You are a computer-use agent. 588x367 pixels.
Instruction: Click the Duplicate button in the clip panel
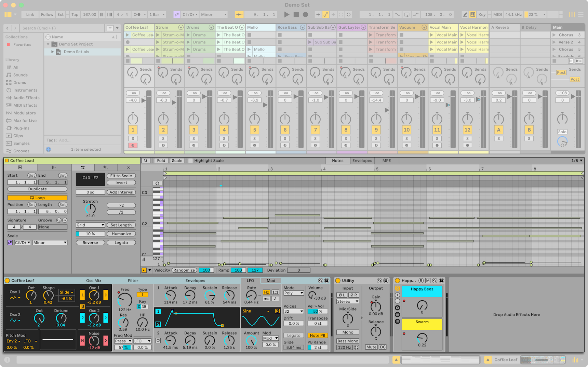click(x=37, y=189)
